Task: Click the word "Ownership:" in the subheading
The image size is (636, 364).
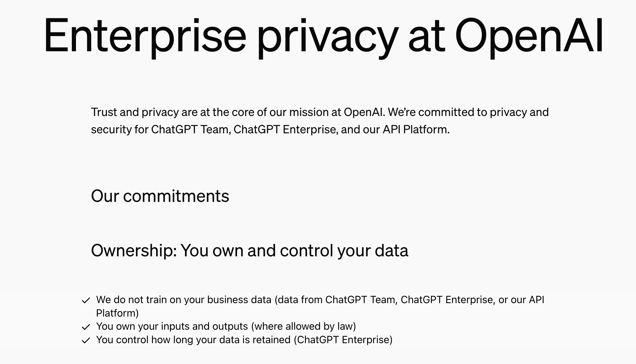Action: click(134, 251)
